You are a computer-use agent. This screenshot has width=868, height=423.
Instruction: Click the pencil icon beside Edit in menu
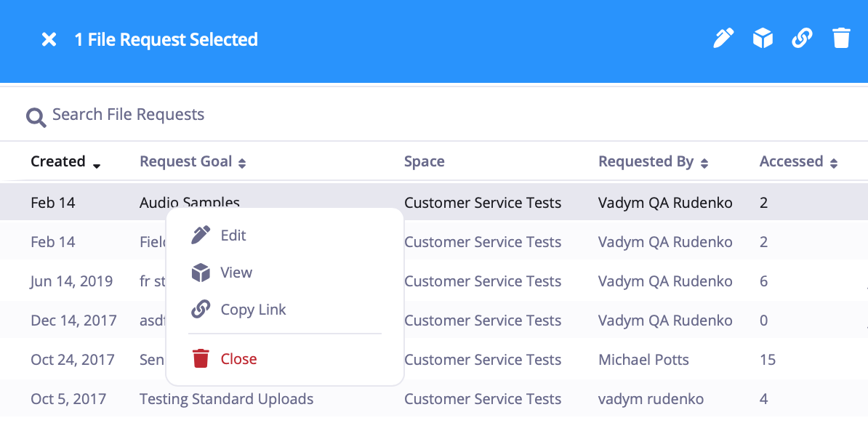[x=201, y=235]
